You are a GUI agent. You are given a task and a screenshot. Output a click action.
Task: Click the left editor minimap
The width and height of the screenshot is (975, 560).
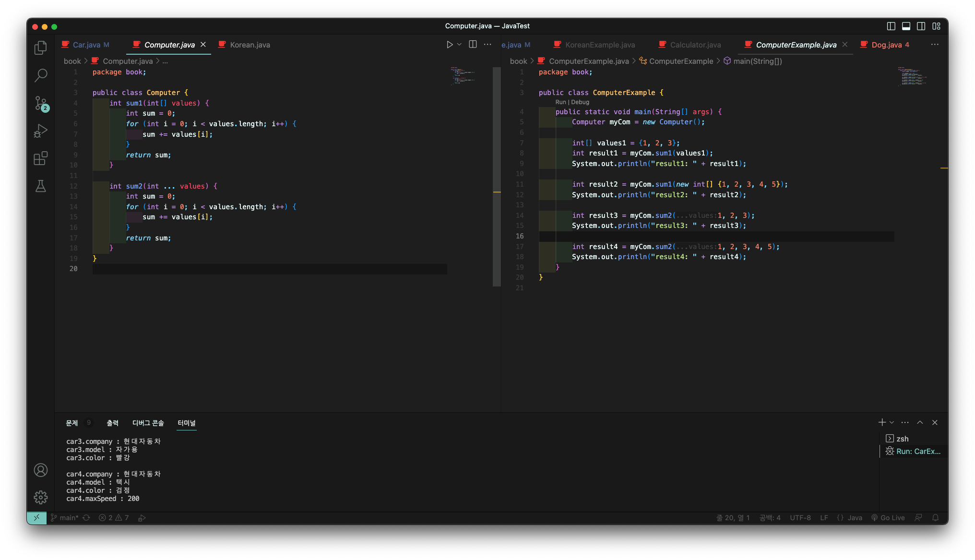tap(463, 75)
